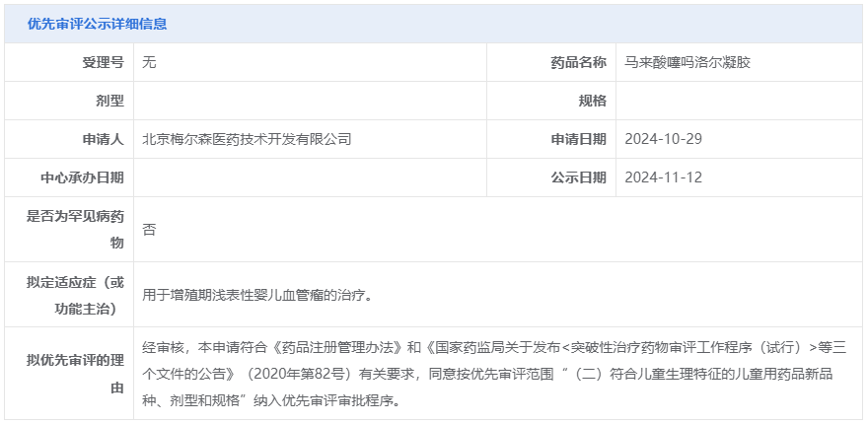868x424 pixels.
Task: Click the 受理号 field label
Action: pos(103,62)
